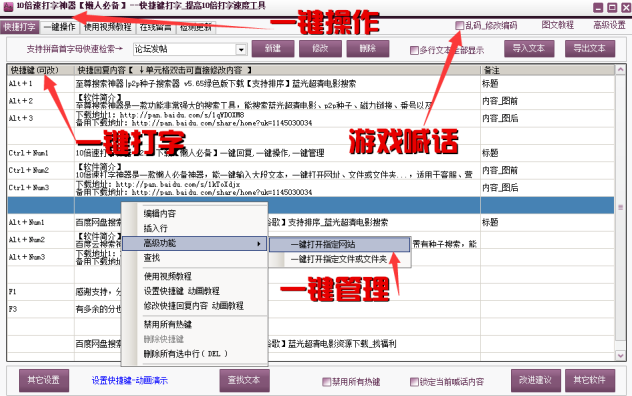Select the F1 hotkey cell
Viewport: 632px width, 396px height.
(40, 292)
